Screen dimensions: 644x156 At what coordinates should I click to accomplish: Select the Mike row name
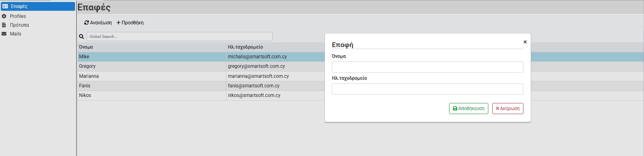coord(84,57)
